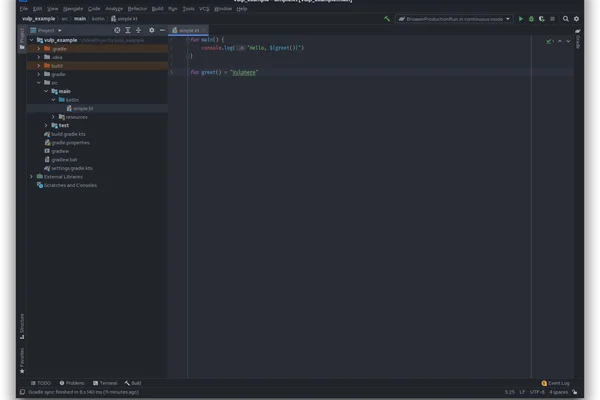Run the configuration with green play button

click(520, 19)
